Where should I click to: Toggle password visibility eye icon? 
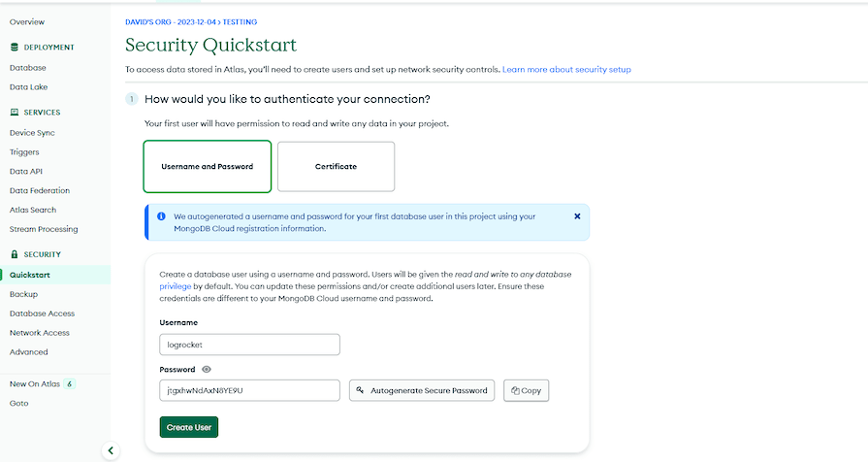pos(207,370)
